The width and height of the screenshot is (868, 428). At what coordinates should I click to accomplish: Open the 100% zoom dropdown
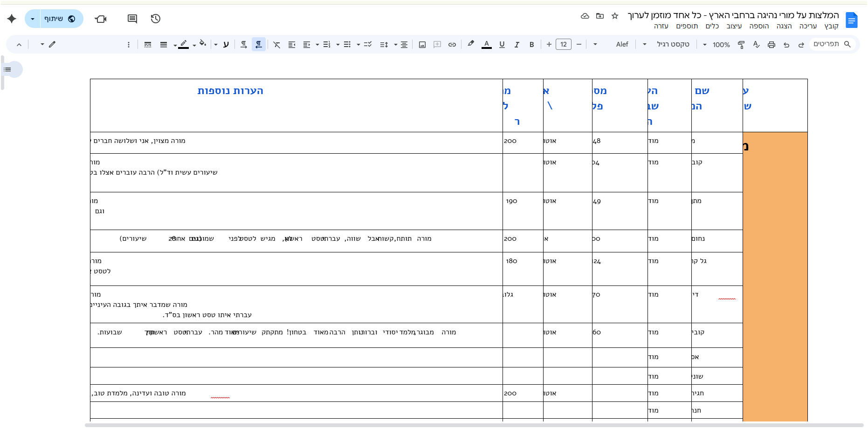(x=716, y=45)
